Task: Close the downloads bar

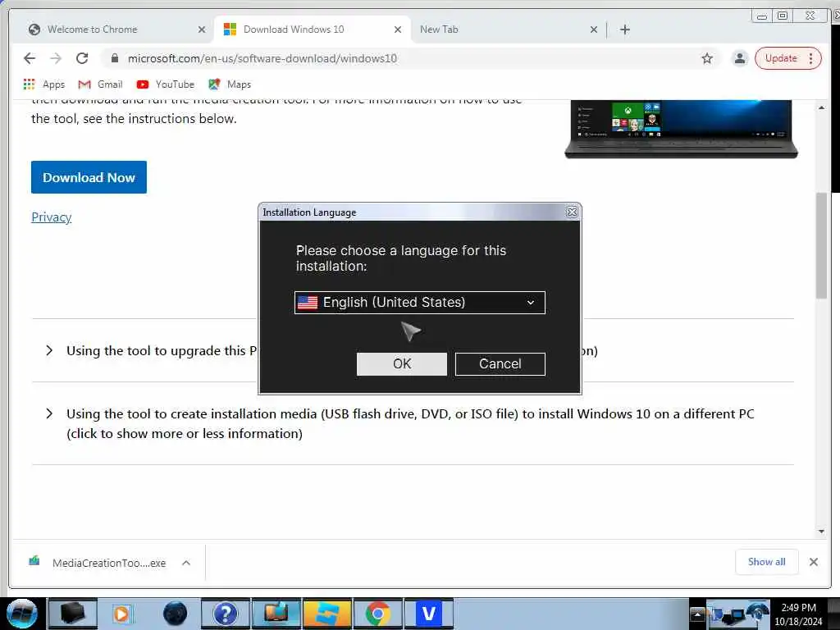Action: coord(813,562)
